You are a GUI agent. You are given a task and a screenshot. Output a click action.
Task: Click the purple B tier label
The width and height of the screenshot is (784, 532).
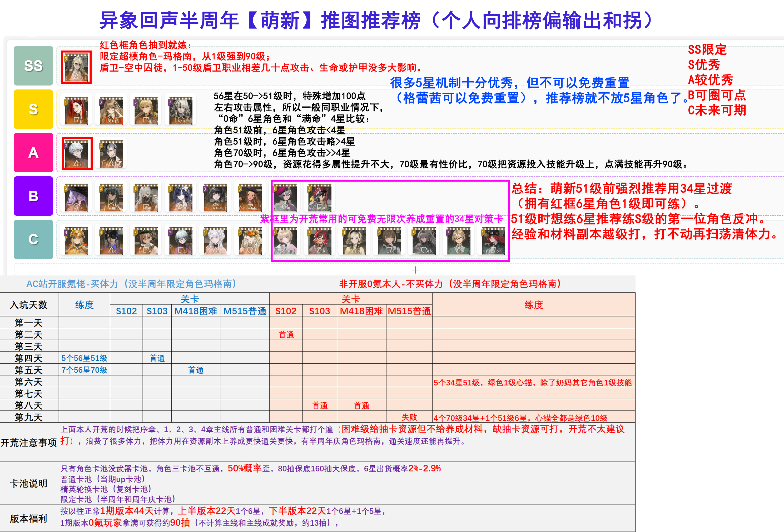pyautogui.click(x=33, y=196)
